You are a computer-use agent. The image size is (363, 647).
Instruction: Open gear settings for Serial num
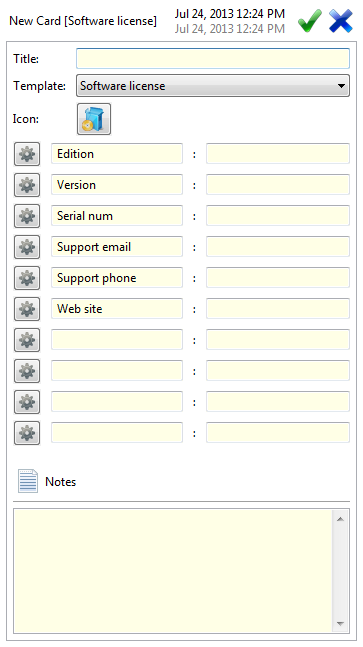[x=27, y=216]
